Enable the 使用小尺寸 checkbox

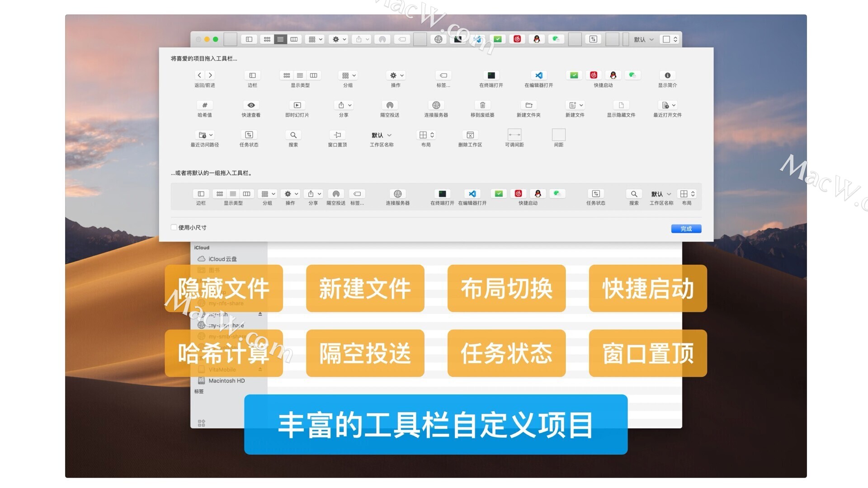[174, 227]
